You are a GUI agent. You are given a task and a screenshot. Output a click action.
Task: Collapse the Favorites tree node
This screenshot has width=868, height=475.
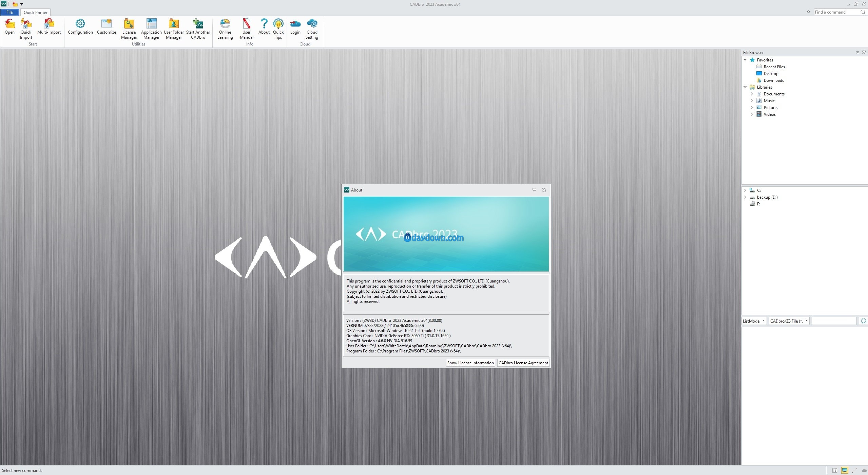point(745,60)
